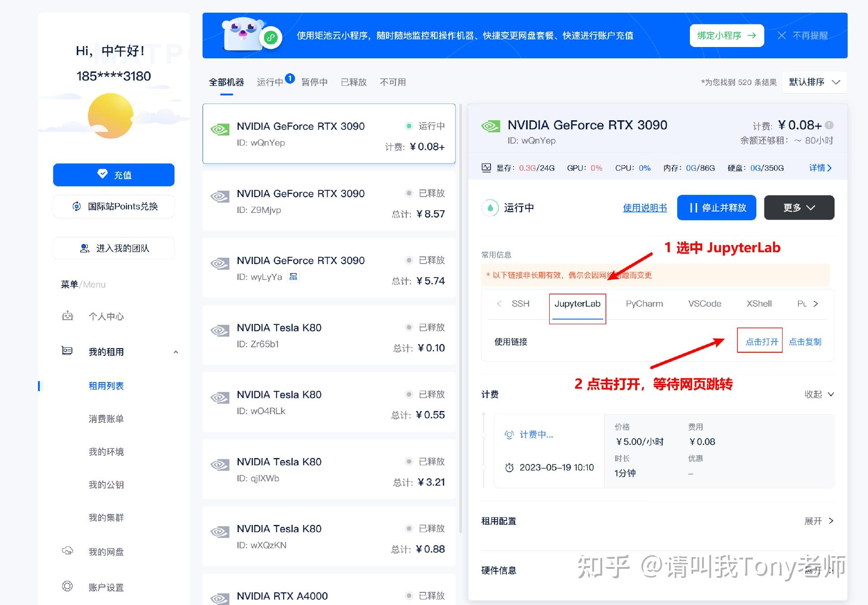Click the people icon beside 进入我的团队
The height and width of the screenshot is (605, 868).
point(84,248)
